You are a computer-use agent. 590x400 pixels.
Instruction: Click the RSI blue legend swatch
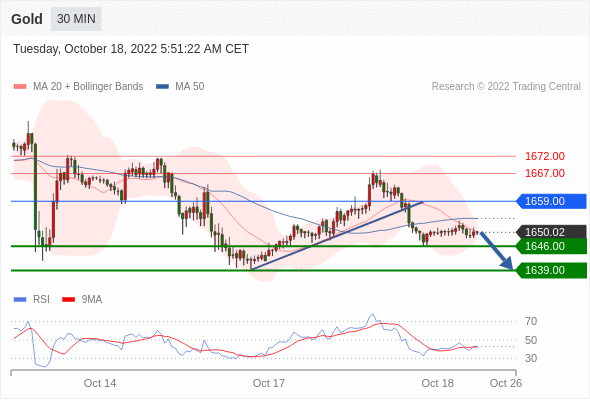click(20, 300)
